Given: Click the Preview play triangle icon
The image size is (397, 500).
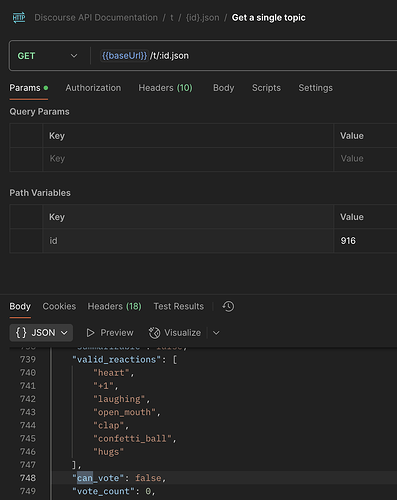Looking at the screenshot, I should pos(90,333).
